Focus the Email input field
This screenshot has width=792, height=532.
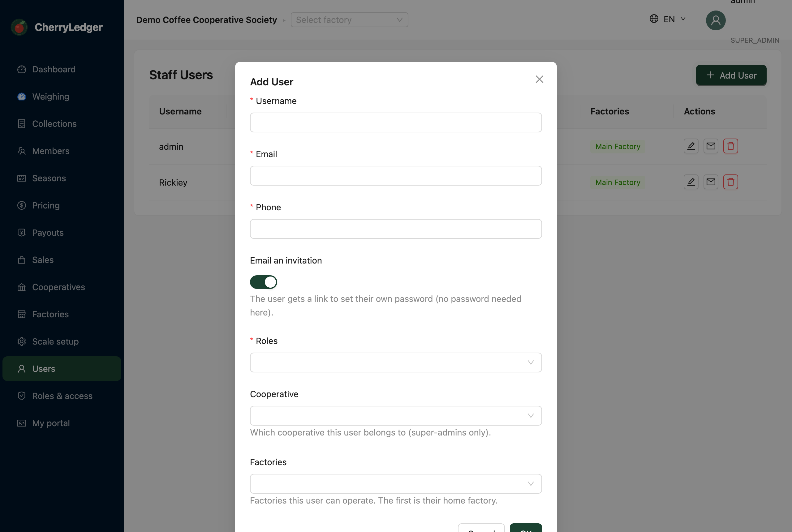click(396, 176)
